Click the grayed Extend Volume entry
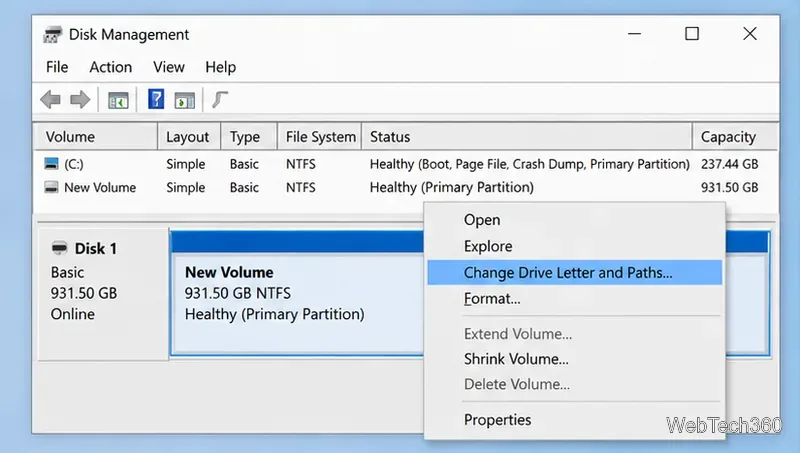The image size is (800, 453). click(574, 334)
